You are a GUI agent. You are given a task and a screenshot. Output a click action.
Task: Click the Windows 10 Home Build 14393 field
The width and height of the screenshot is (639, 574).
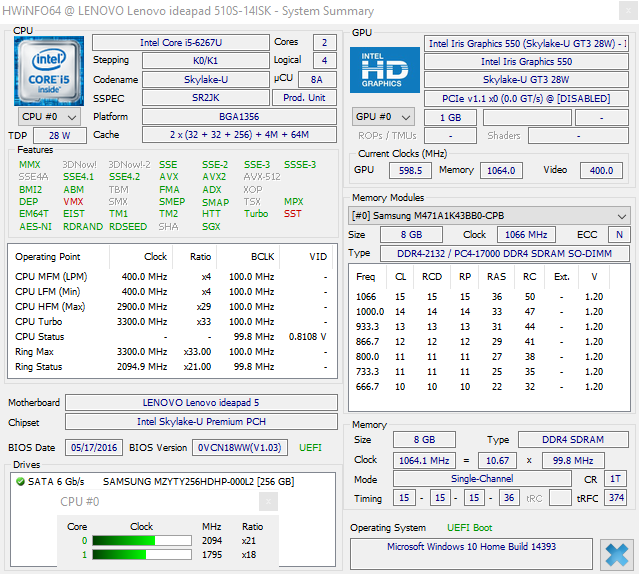471,554
